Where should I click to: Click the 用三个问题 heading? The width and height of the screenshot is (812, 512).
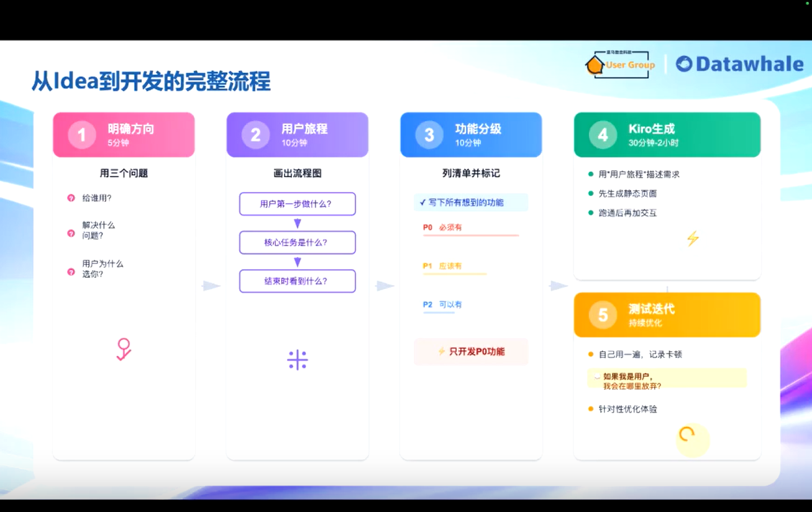point(124,173)
